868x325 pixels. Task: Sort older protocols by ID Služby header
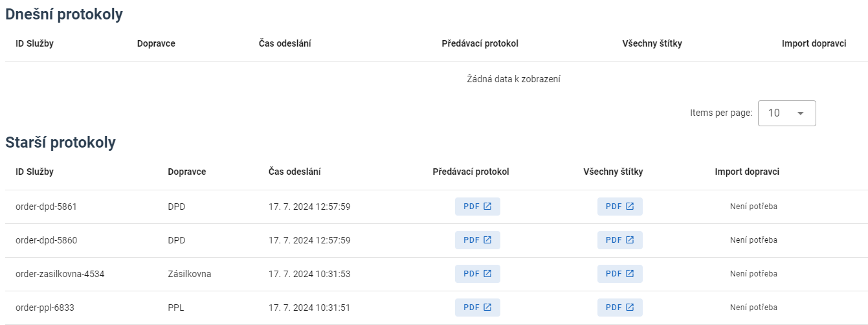coord(34,172)
